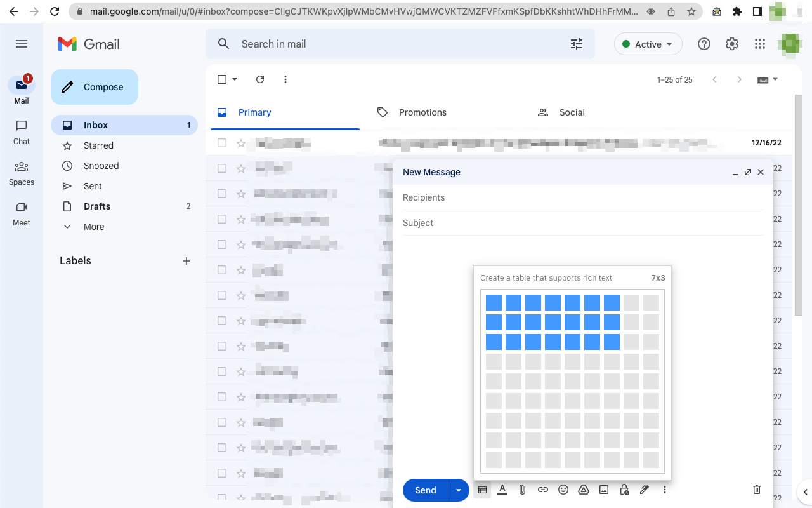Open the Active status dropdown
Viewport: 812px width, 508px height.
[648, 44]
